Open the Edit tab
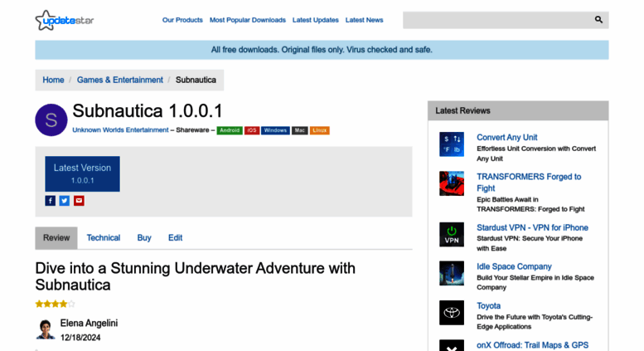 tap(176, 237)
